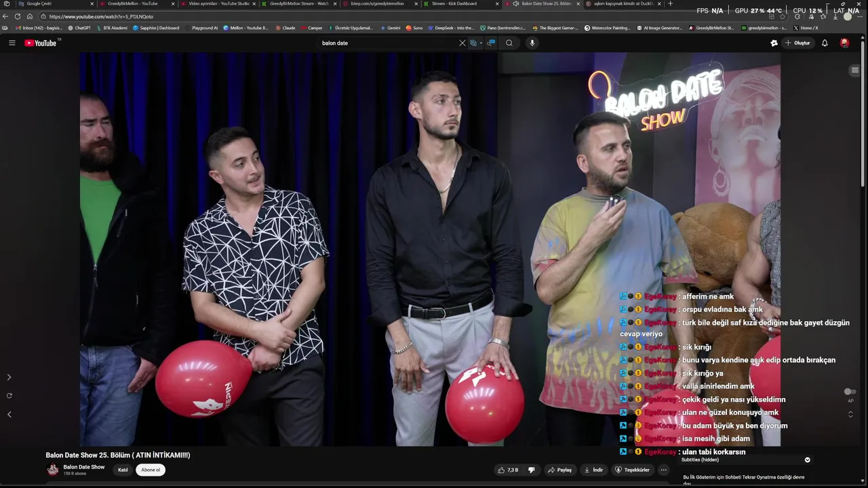Open the Claude bookmark
This screenshot has width=868, height=488.
click(285, 28)
